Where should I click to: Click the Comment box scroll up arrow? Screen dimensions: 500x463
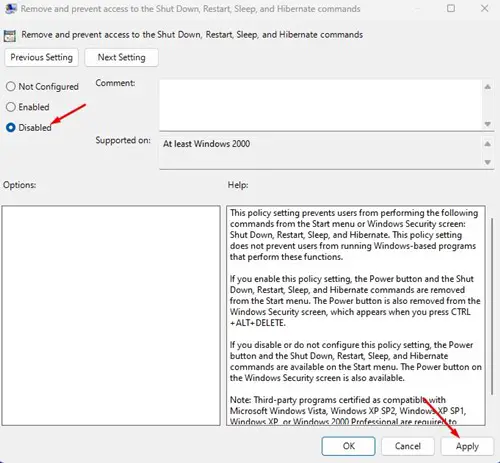coord(487,87)
